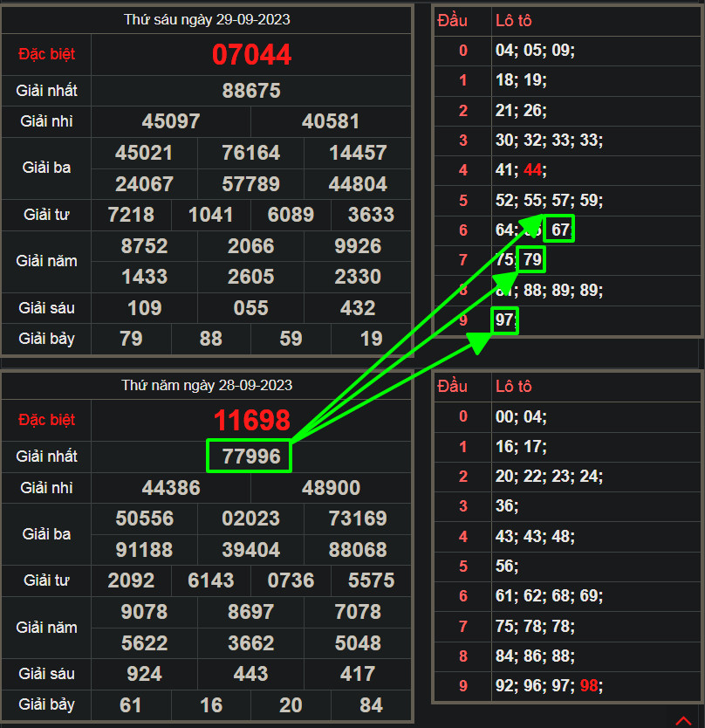Click the special prize number 11698
The image size is (705, 728).
[251, 420]
